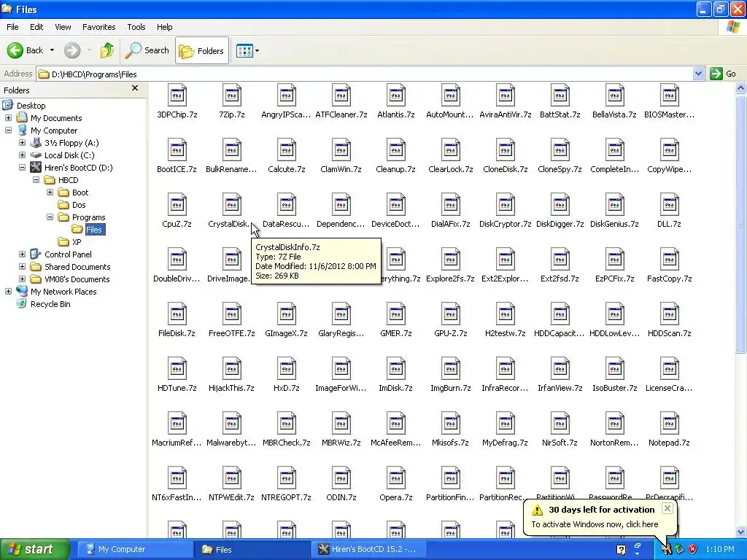Select the FreeOTFE.7z file icon
This screenshot has height=560, width=747.
[x=231, y=314]
